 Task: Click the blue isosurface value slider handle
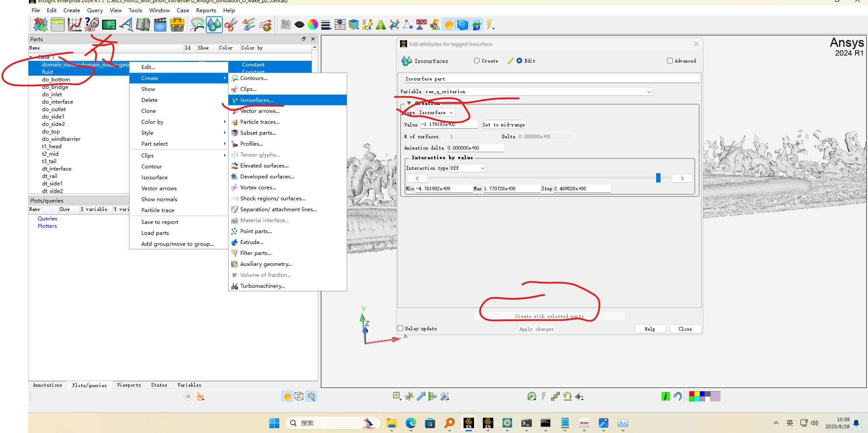coord(658,178)
